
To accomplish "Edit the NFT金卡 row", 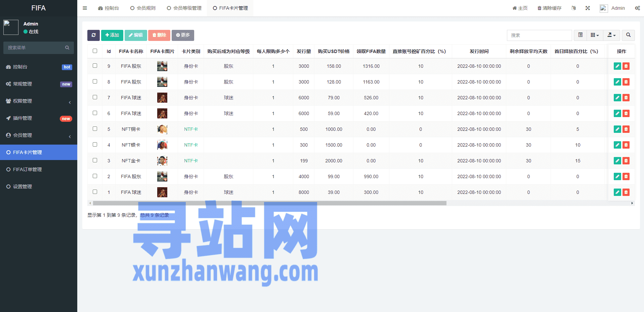I will 617,161.
